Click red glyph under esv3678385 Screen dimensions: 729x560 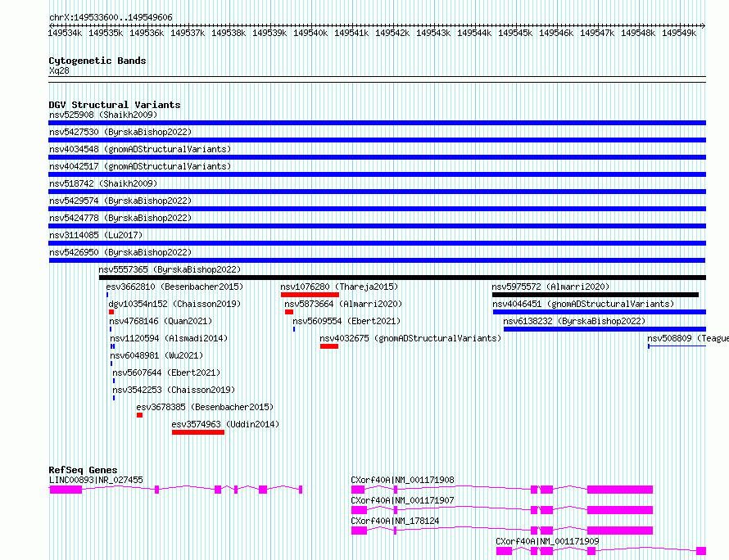[139, 415]
